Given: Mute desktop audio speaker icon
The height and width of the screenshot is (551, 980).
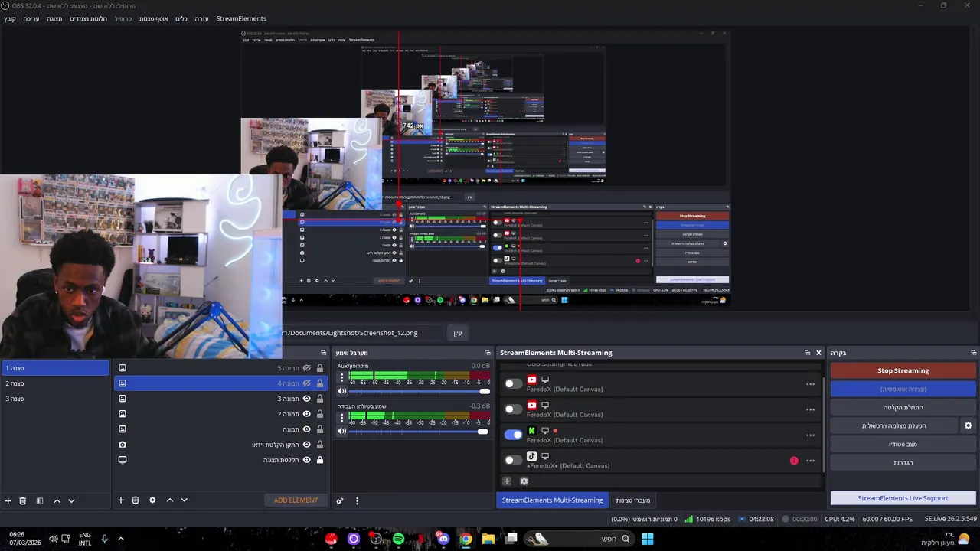Looking at the screenshot, I should pyautogui.click(x=342, y=431).
